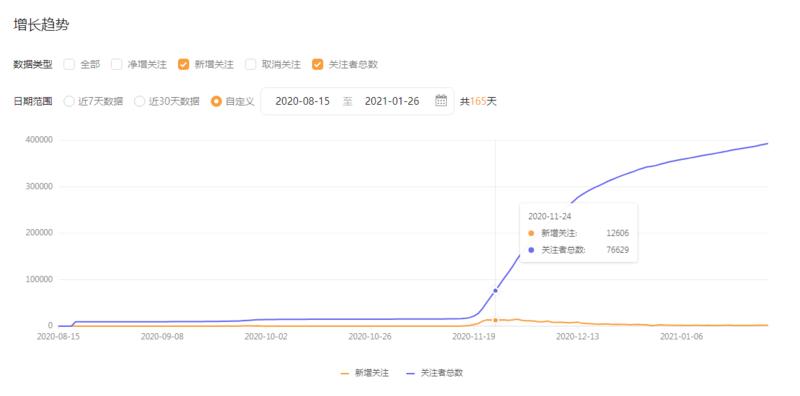Click the 100000 y-axis label
The image size is (800, 396).
point(39,279)
